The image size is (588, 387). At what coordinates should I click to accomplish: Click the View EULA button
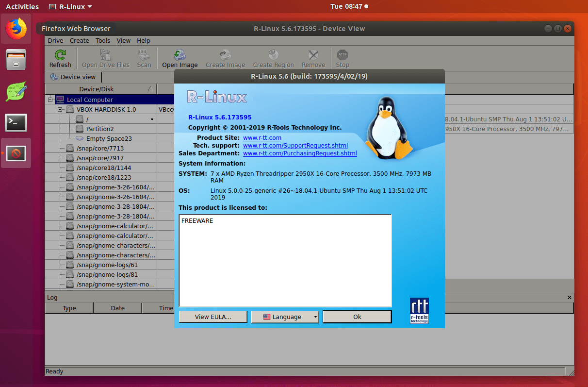point(213,317)
